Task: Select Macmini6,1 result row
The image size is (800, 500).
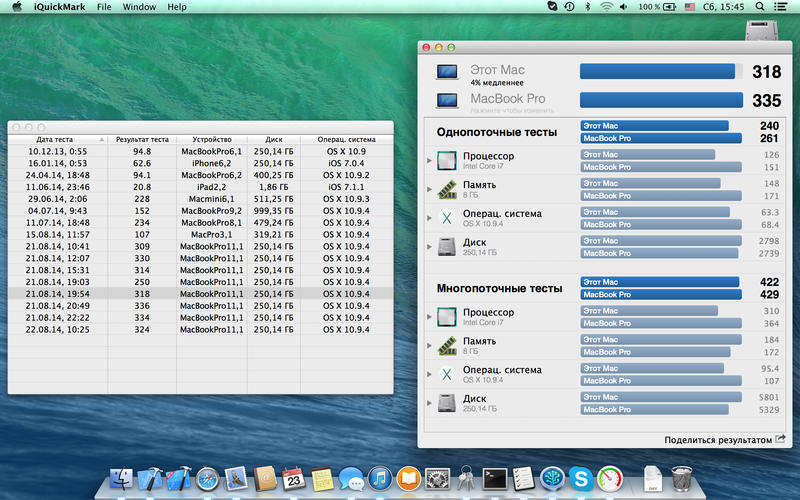Action: (x=201, y=199)
